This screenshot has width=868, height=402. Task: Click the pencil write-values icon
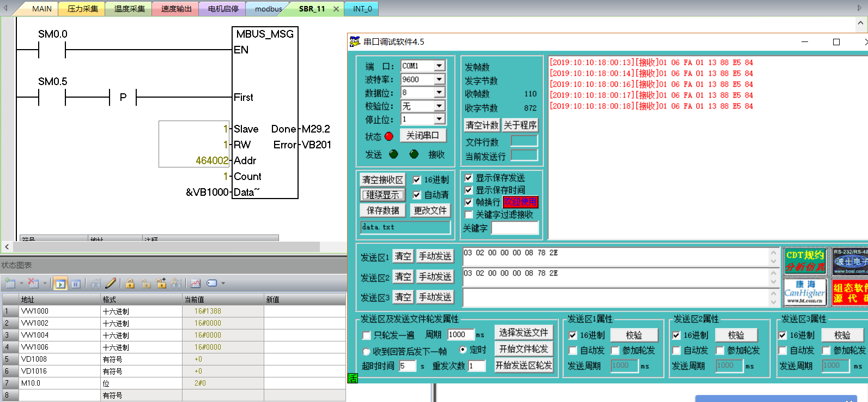tap(111, 283)
